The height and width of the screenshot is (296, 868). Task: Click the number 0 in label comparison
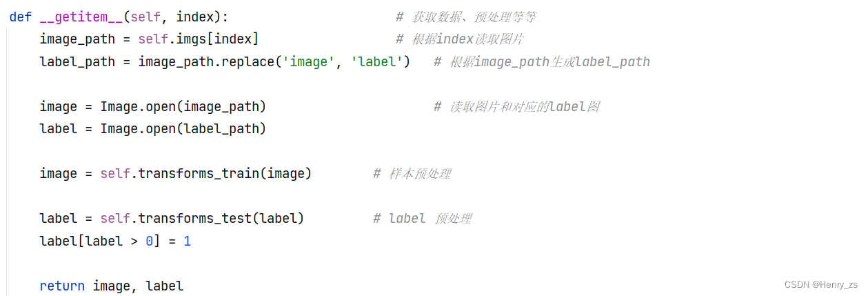pyautogui.click(x=149, y=241)
